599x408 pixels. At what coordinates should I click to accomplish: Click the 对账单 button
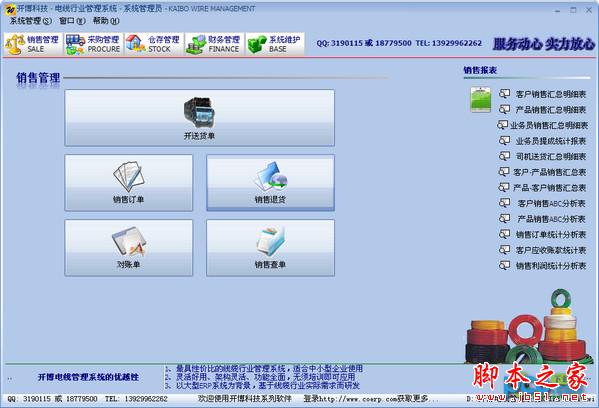129,248
